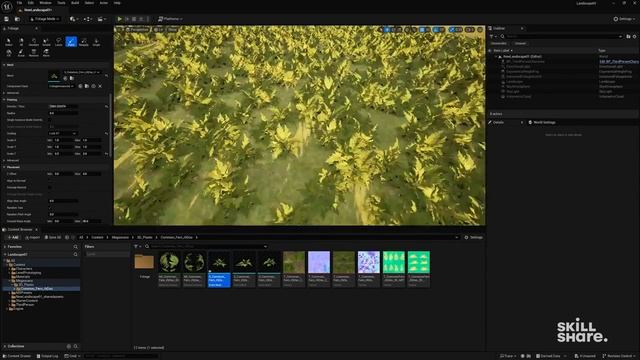Start Play in editor with green play button
The width and height of the screenshot is (640, 360).
point(120,19)
